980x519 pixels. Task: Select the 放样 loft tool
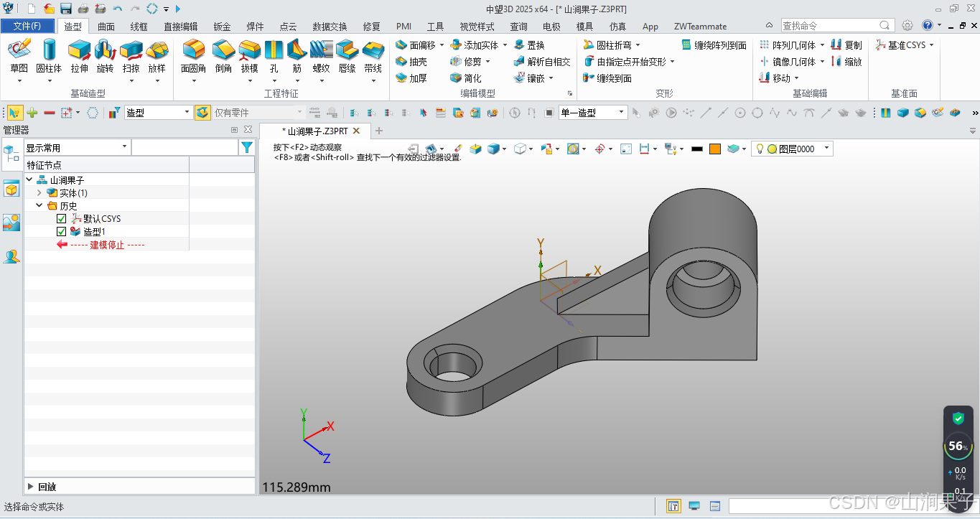click(157, 56)
